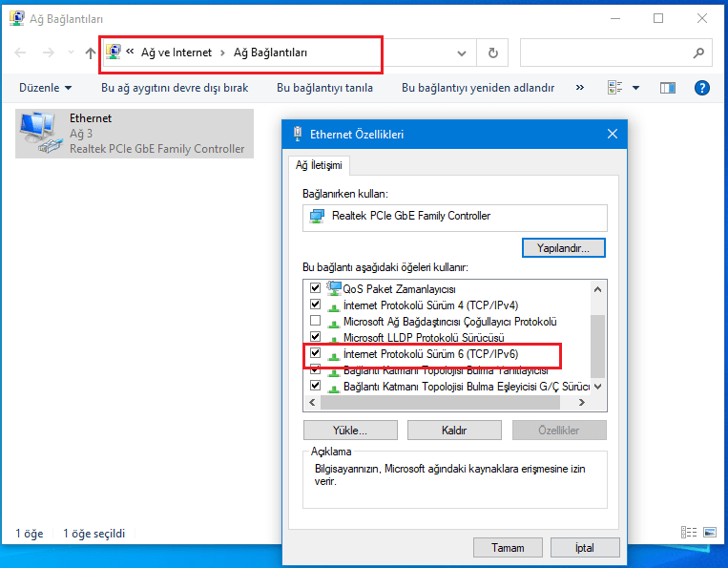Click Ağ Bağlantıları window title icon
This screenshot has height=568, width=728.
(x=17, y=18)
